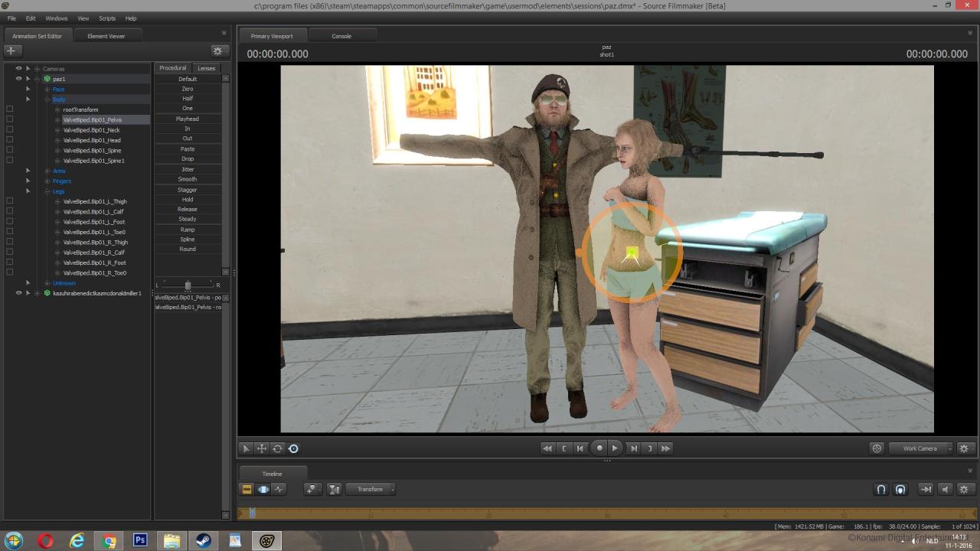Apply the Smooth procedural preset
980x551 pixels.
188,179
